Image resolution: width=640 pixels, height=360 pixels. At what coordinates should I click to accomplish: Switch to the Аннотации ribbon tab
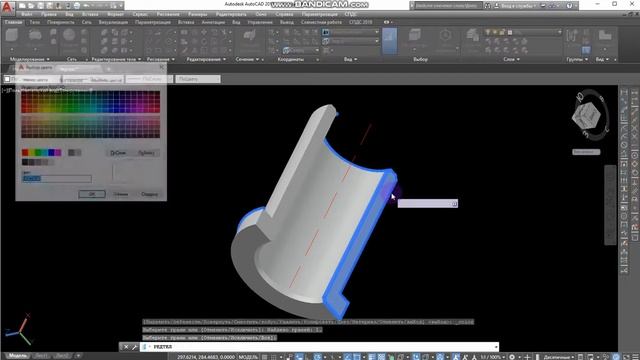213,22
